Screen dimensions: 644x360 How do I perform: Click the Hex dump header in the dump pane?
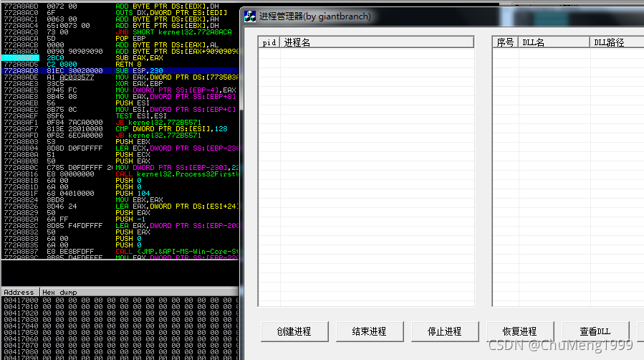pos(140,292)
